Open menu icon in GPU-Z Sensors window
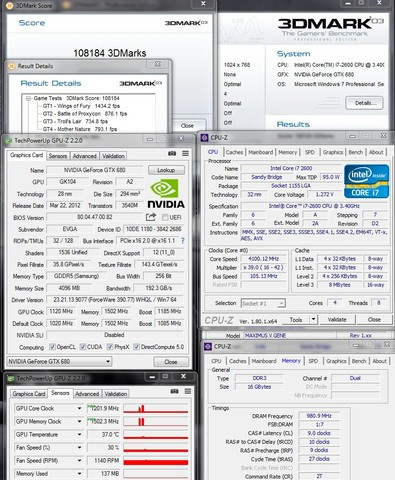 pyautogui.click(x=188, y=391)
